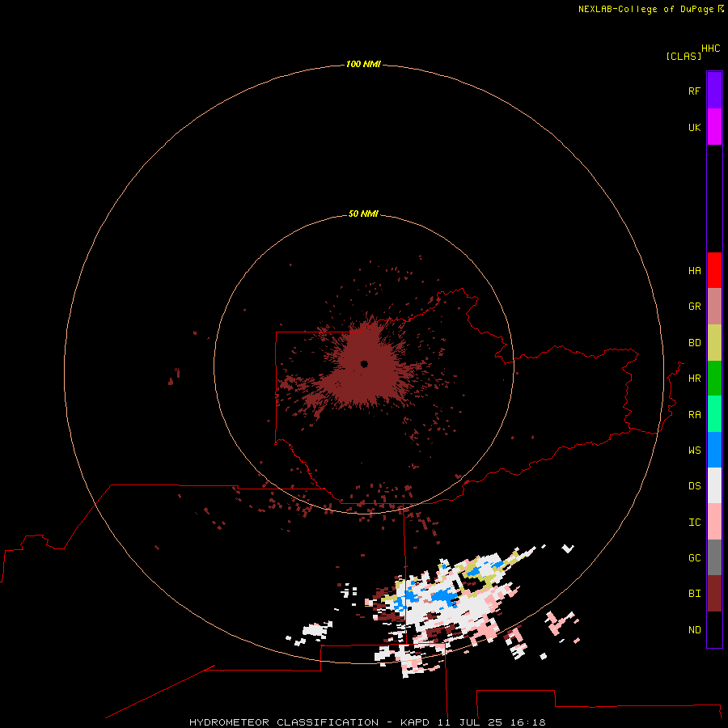
Task: Click the BI legend label
Action: pos(694,594)
